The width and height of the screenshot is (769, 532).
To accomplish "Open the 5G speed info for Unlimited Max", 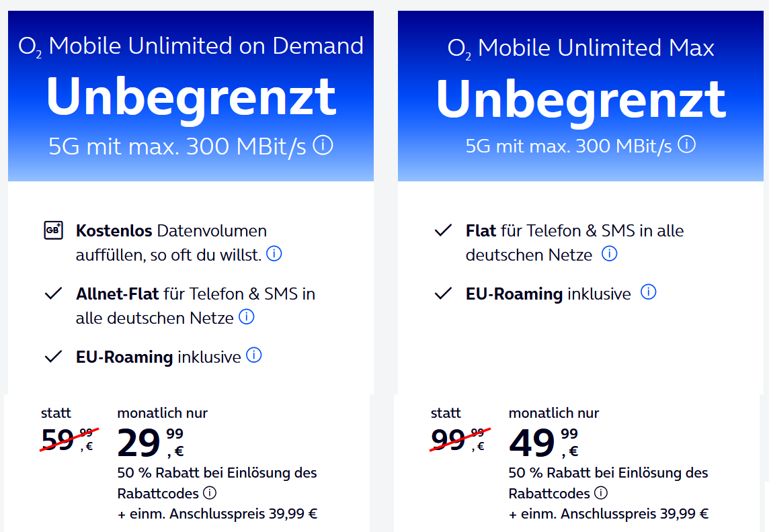I will tap(687, 144).
